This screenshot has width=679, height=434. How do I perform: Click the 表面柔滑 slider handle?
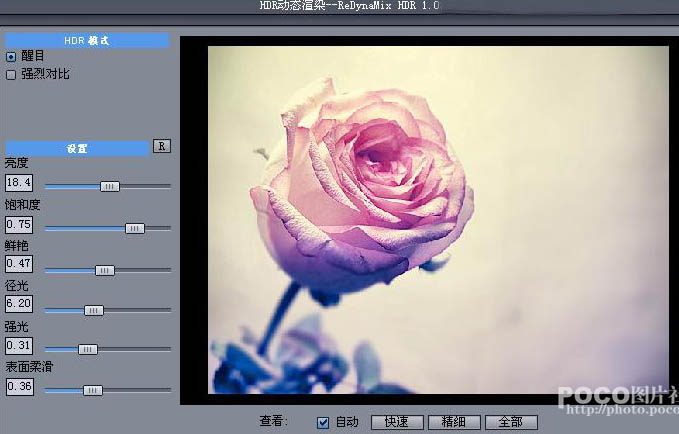[93, 391]
